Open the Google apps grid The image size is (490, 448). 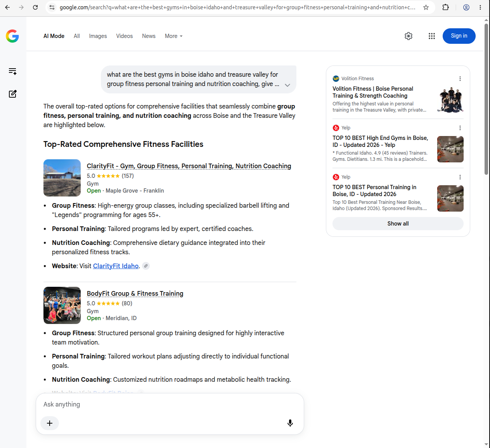pyautogui.click(x=432, y=36)
